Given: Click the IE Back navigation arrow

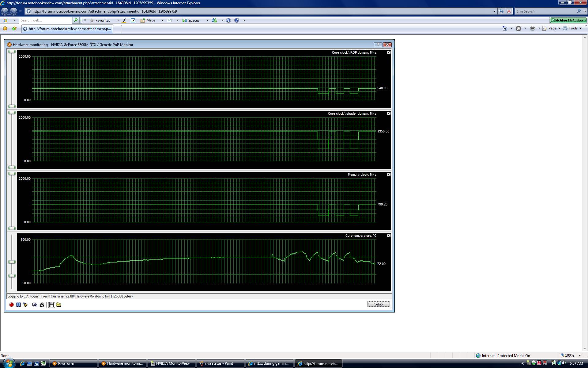Looking at the screenshot, I should (5, 11).
